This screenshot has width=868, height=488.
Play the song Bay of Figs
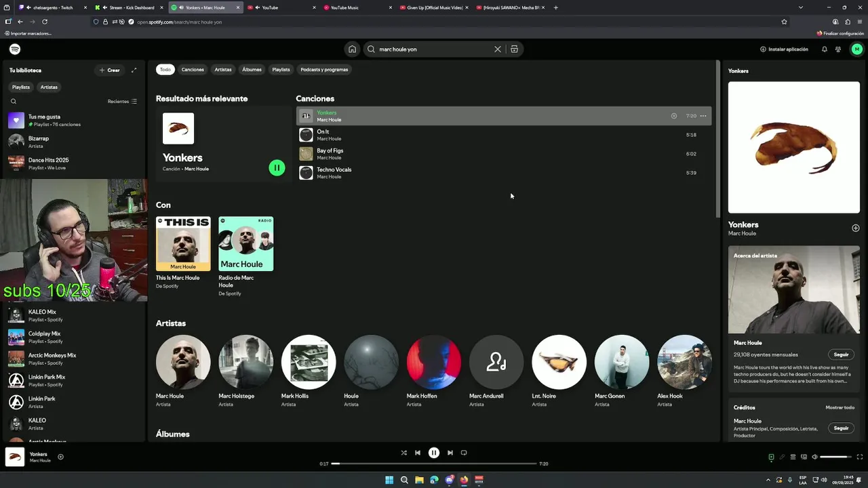[x=503, y=154]
